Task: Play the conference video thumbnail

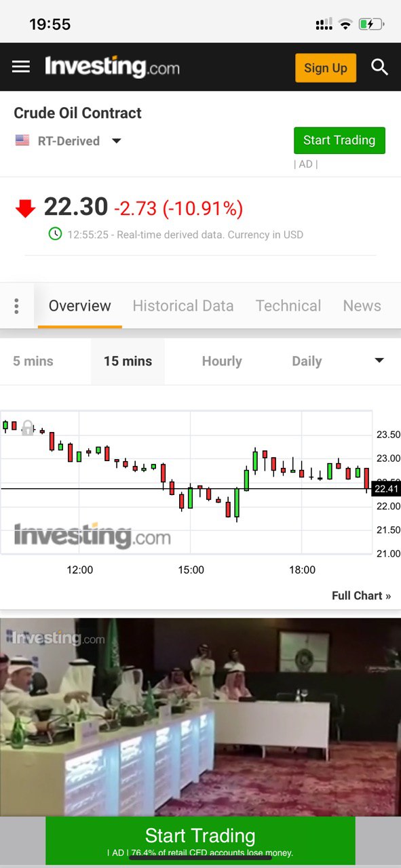Action: coord(200,717)
